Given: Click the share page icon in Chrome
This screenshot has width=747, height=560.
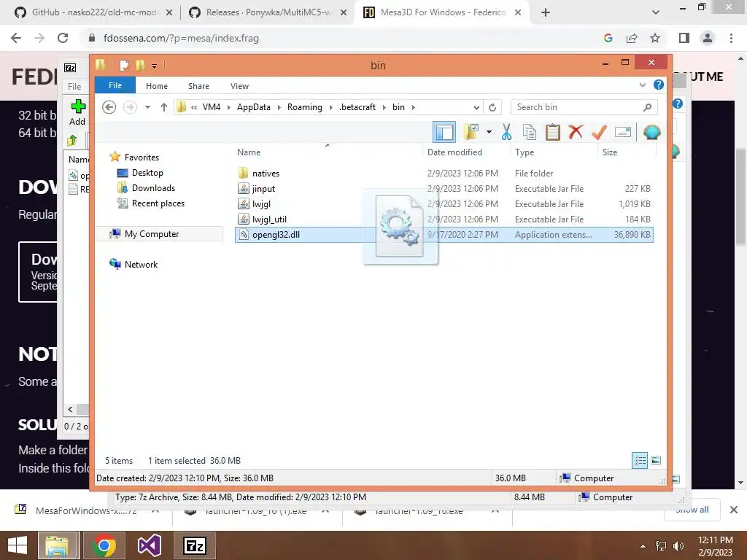Looking at the screenshot, I should pos(632,38).
